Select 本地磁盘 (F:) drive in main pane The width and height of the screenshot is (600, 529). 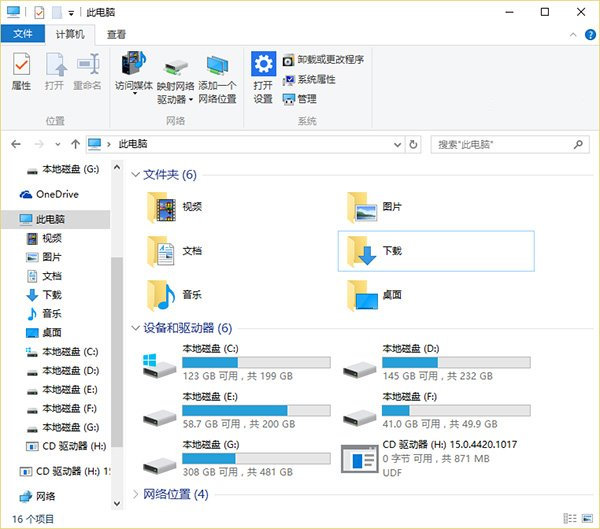click(436, 410)
